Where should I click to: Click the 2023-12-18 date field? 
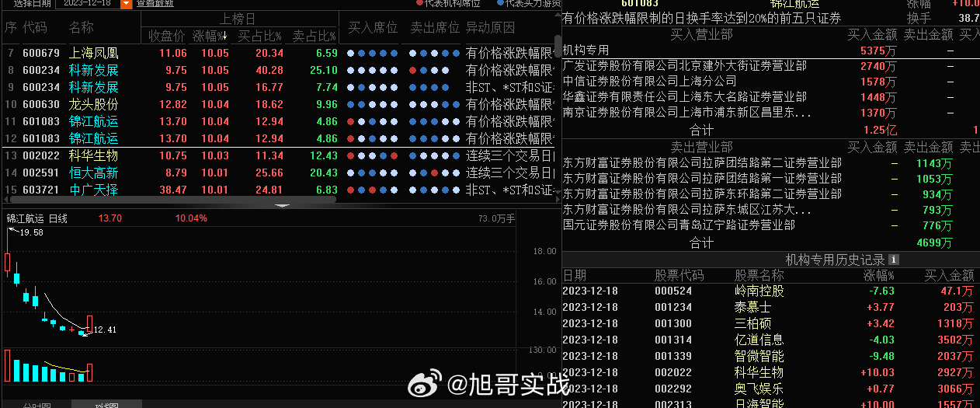click(x=88, y=3)
